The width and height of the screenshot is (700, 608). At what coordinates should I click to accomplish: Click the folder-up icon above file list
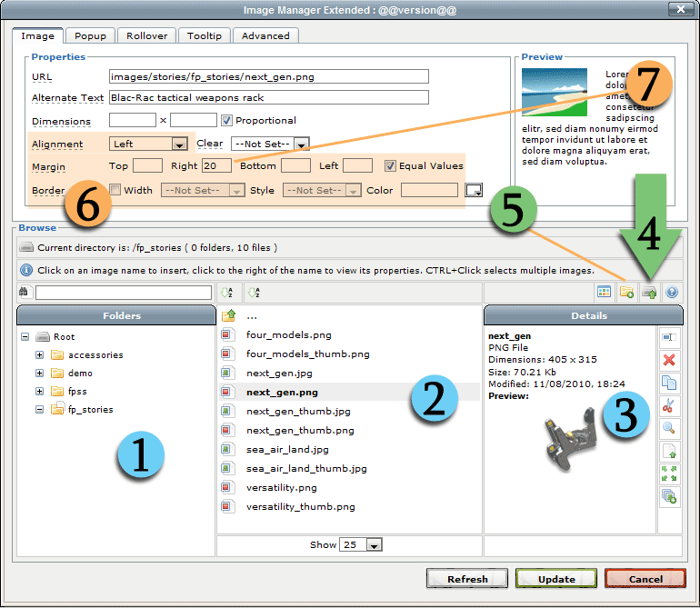pyautogui.click(x=228, y=315)
